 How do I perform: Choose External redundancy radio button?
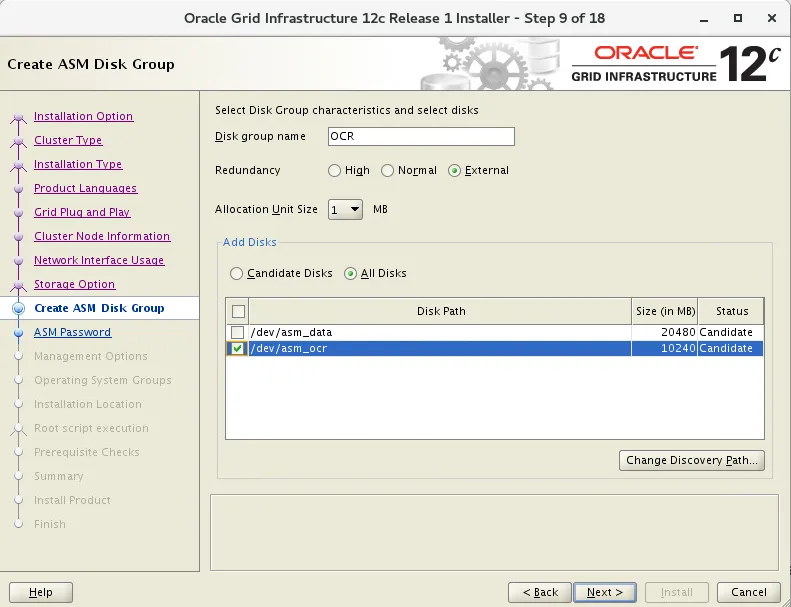tap(455, 171)
